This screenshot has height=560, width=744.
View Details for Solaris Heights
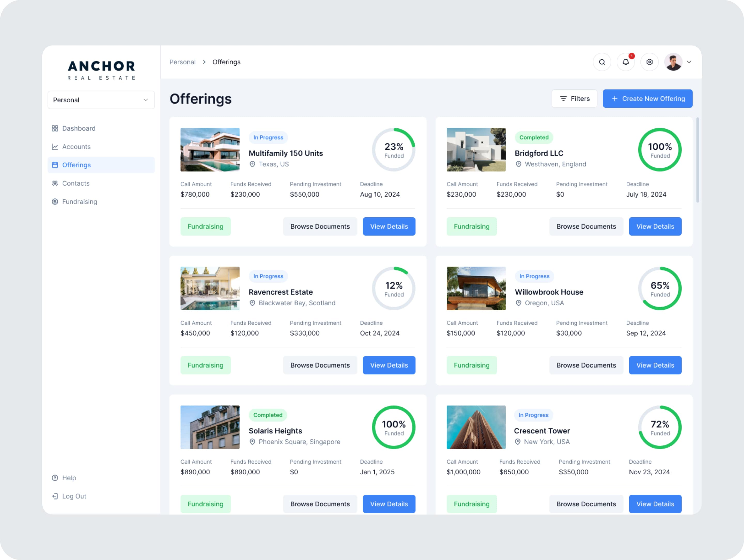[389, 504]
